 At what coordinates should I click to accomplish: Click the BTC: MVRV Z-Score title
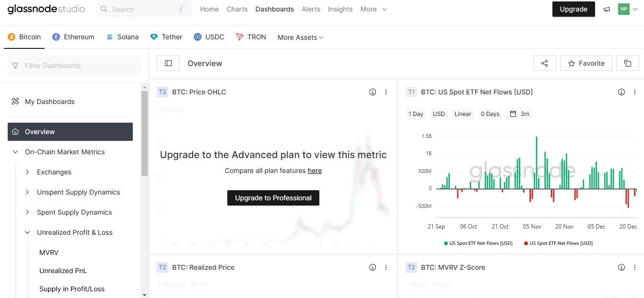pyautogui.click(x=453, y=267)
